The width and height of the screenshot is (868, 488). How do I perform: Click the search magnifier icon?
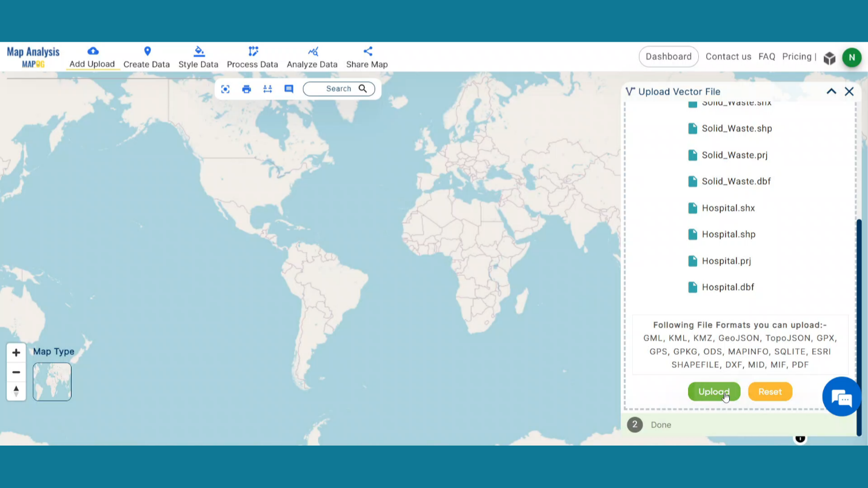pyautogui.click(x=362, y=89)
